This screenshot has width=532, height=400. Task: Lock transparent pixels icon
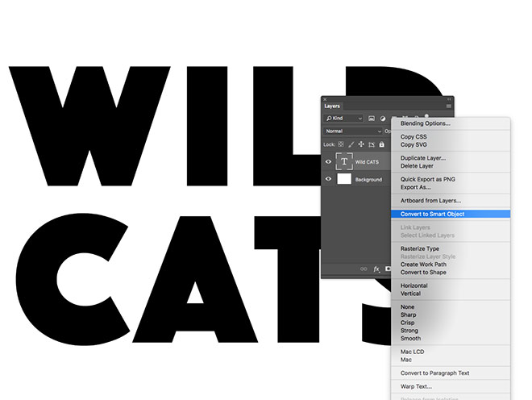click(341, 144)
